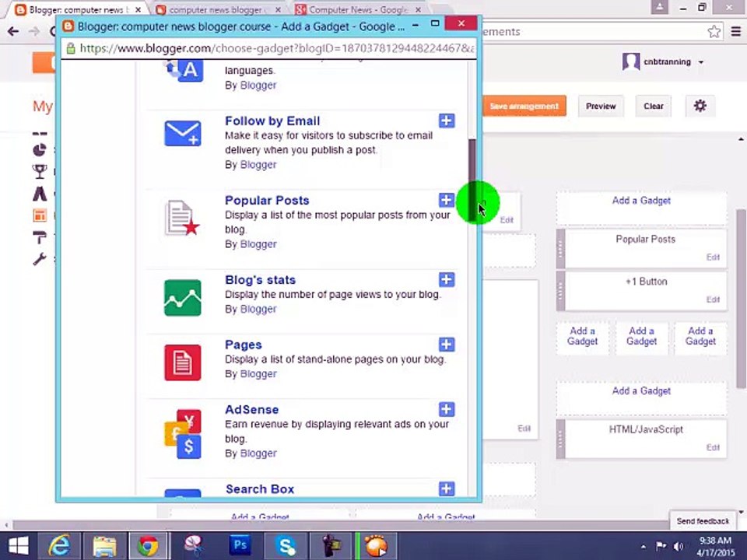Add the Popular Posts gadget with plus icon

[x=447, y=200]
